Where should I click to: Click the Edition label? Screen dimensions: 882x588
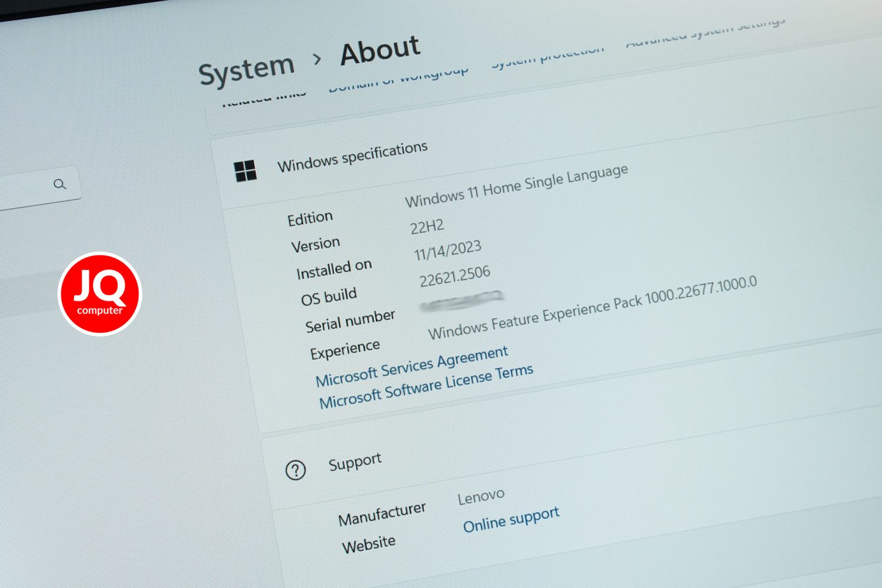click(310, 218)
